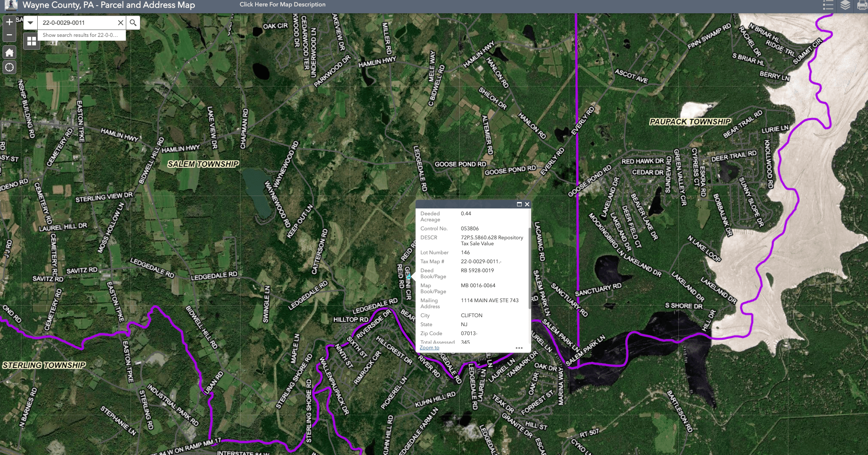Click the LAUREL HILL DR label
868x455 pixels.
63,227
